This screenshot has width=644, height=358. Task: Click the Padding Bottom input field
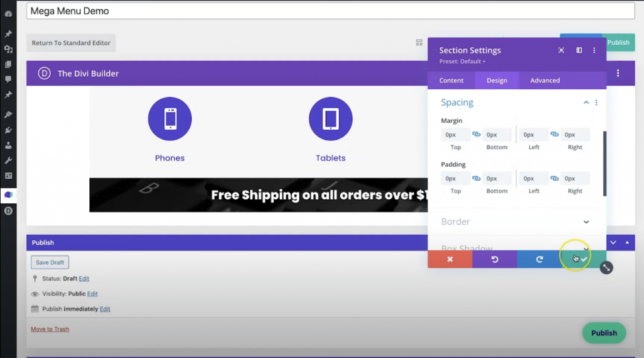click(x=497, y=179)
